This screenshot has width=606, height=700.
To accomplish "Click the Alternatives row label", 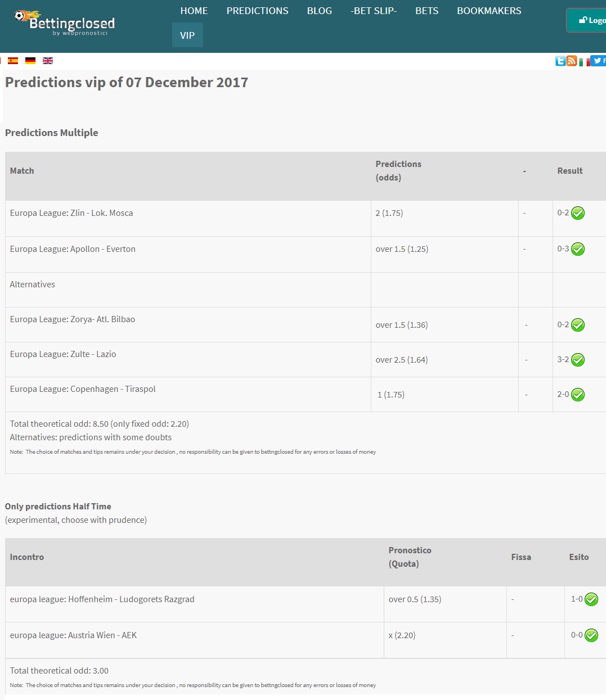I will (33, 284).
